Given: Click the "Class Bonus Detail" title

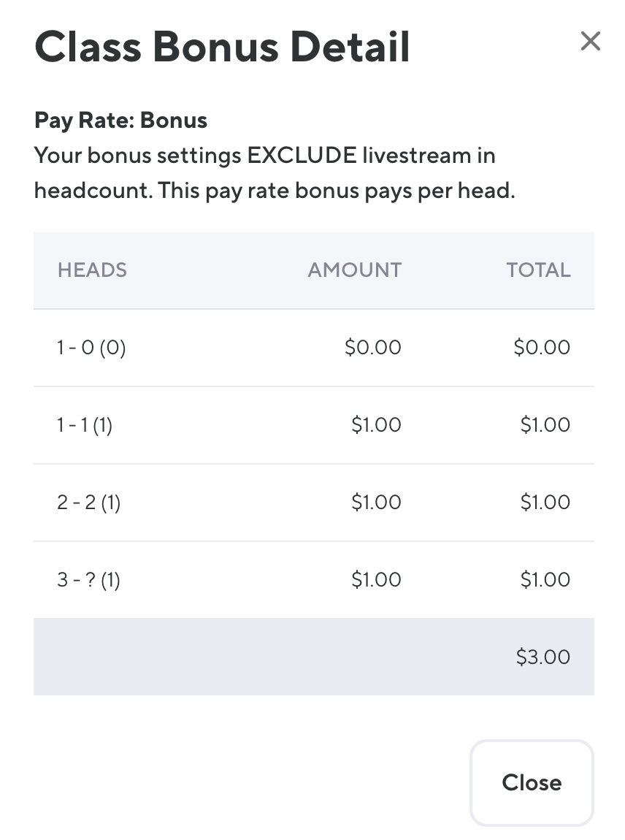Looking at the screenshot, I should pyautogui.click(x=222, y=47).
